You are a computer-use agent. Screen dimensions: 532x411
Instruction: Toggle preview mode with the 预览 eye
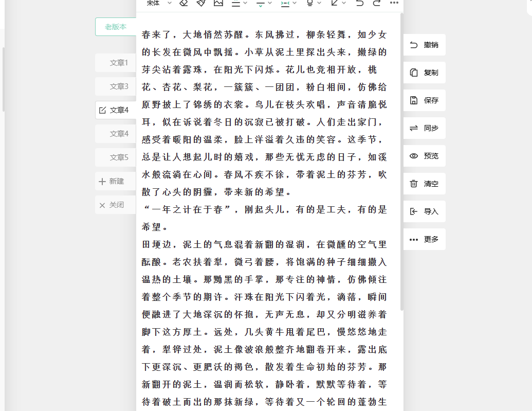424,156
